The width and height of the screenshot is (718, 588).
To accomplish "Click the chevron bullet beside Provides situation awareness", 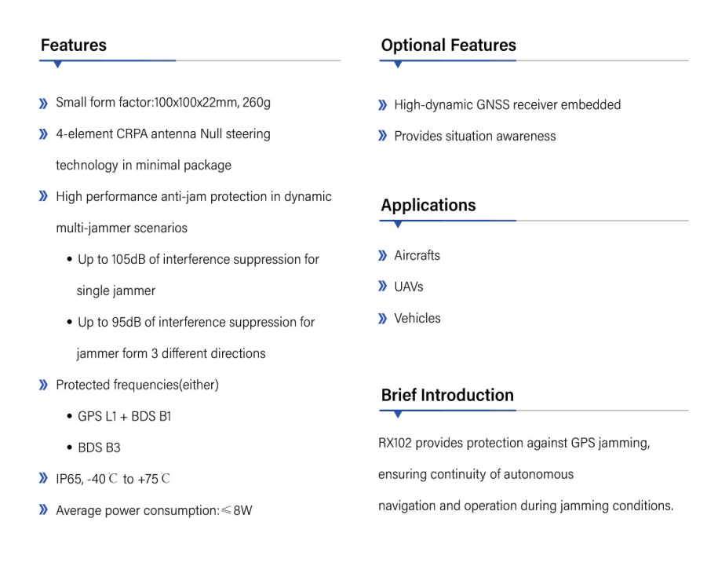I will tap(382, 136).
